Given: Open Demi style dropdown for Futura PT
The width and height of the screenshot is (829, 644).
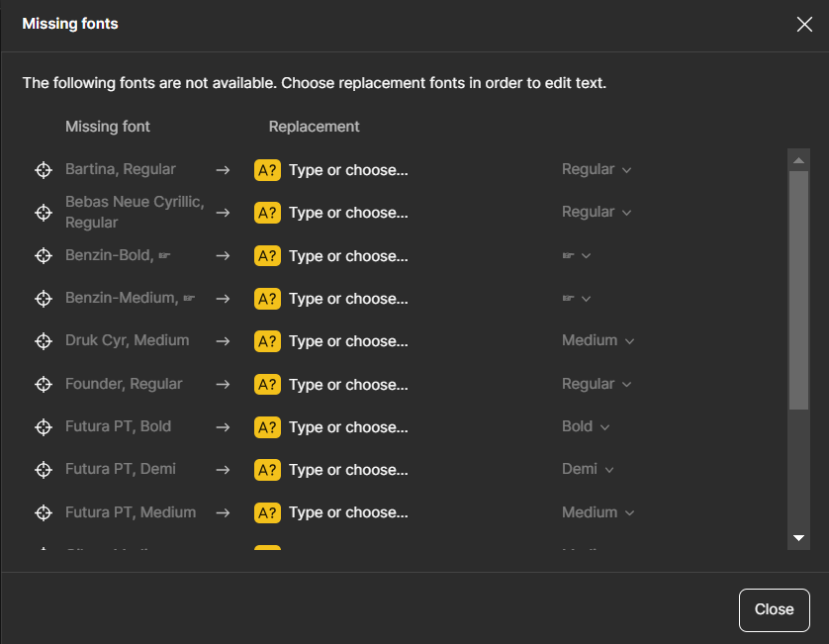Looking at the screenshot, I should pyautogui.click(x=588, y=469).
